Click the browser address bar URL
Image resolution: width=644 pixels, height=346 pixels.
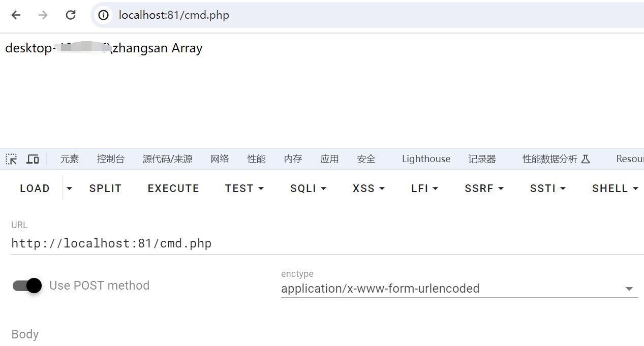click(174, 15)
